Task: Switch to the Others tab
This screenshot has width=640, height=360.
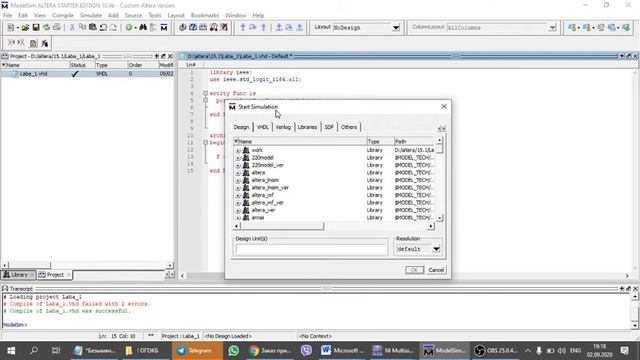Action: 349,127
